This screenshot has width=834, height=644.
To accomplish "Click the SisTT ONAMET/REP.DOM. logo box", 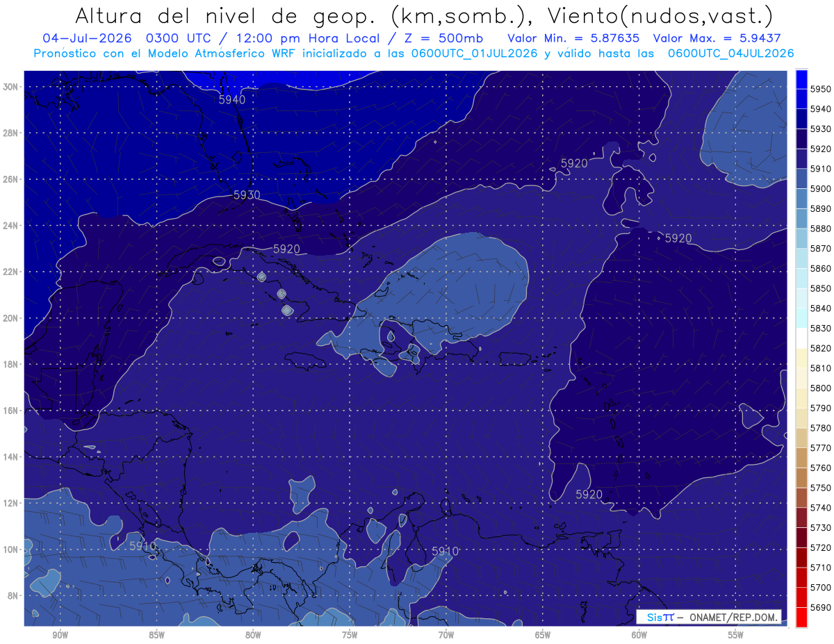I will point(709,617).
